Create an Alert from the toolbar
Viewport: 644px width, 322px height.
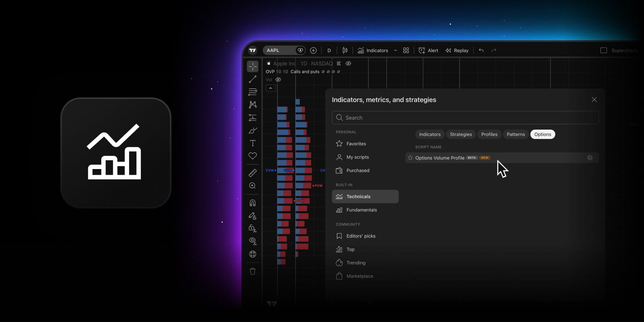[x=428, y=50]
